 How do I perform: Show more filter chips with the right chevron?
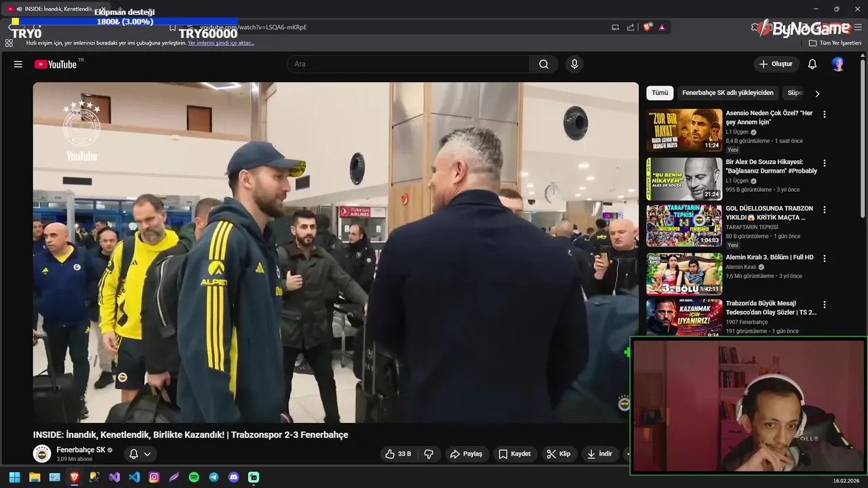(x=817, y=94)
